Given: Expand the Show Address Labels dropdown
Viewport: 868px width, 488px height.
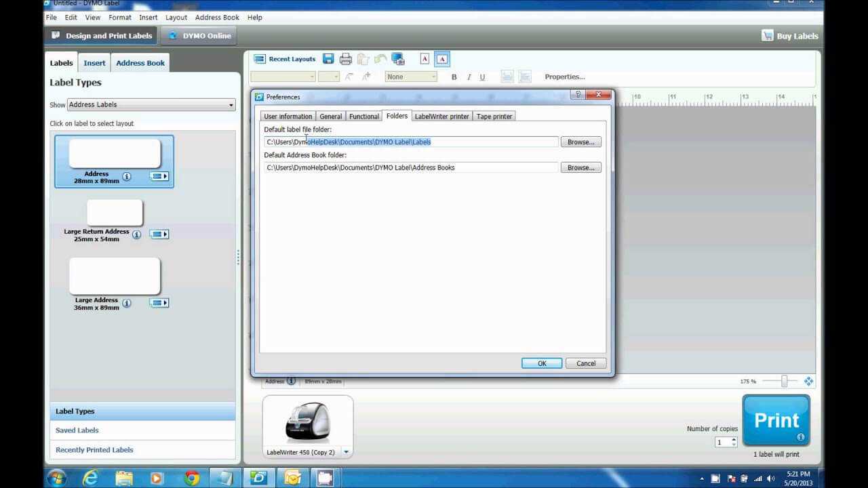Looking at the screenshot, I should (151, 104).
